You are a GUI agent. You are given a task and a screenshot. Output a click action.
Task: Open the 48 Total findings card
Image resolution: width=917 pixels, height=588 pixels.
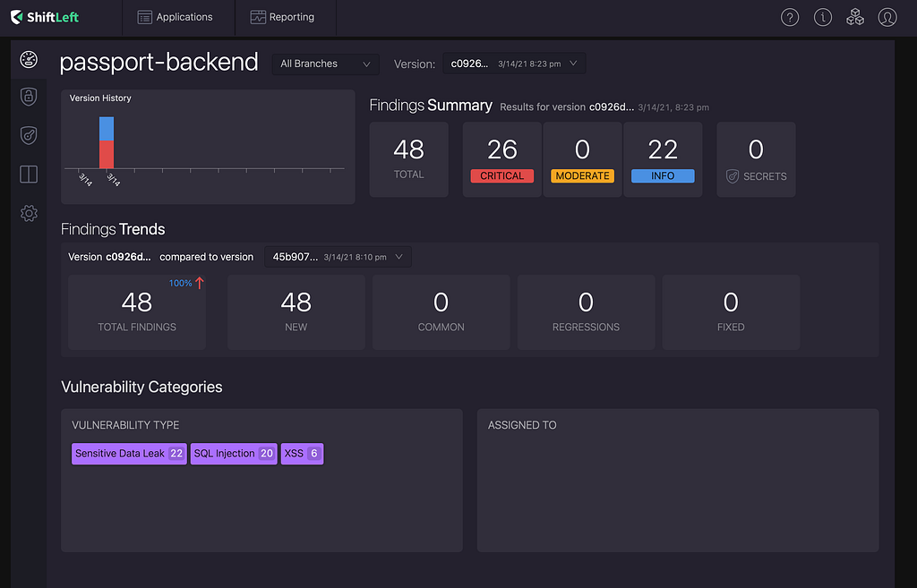(408, 159)
